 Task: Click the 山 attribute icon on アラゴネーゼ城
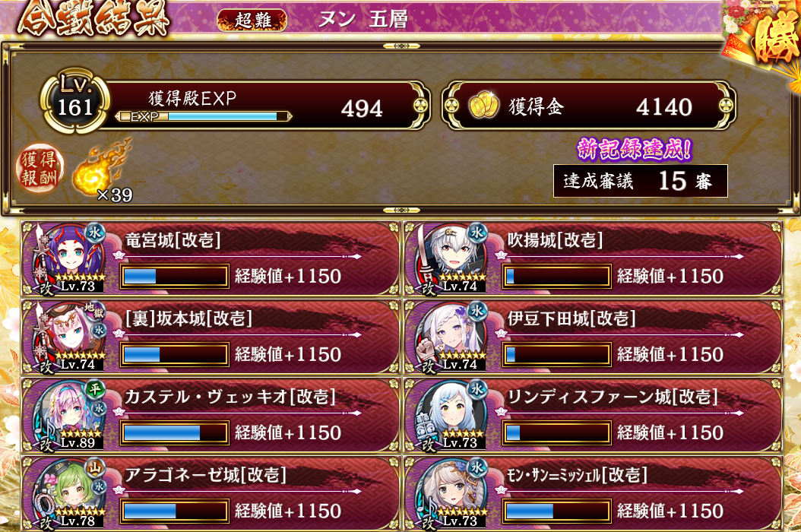coord(95,467)
